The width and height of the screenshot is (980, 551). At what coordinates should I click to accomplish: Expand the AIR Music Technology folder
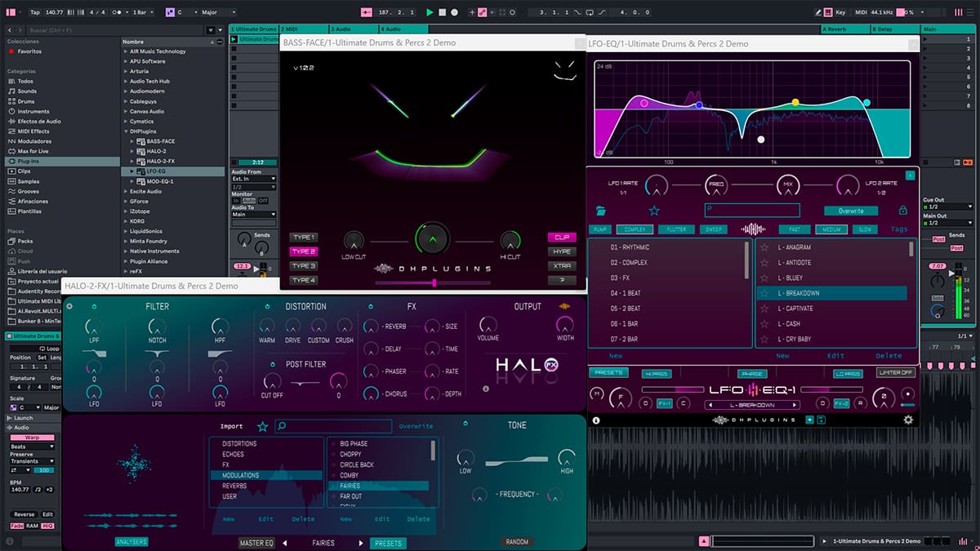tap(125, 51)
